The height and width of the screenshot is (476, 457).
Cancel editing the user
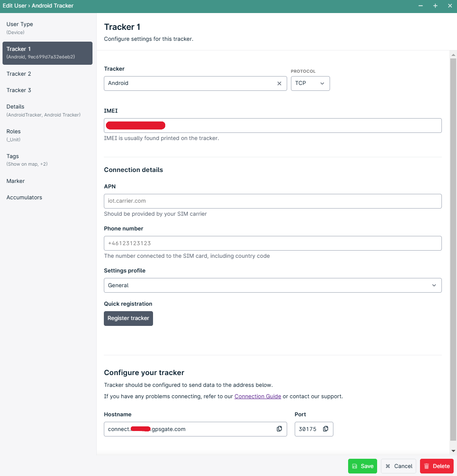399,466
